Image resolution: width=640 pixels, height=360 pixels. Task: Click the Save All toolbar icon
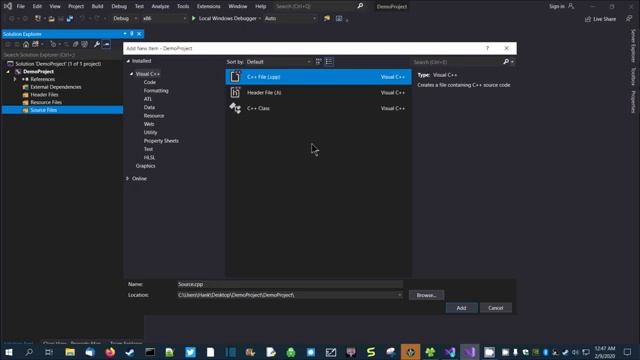(70, 18)
